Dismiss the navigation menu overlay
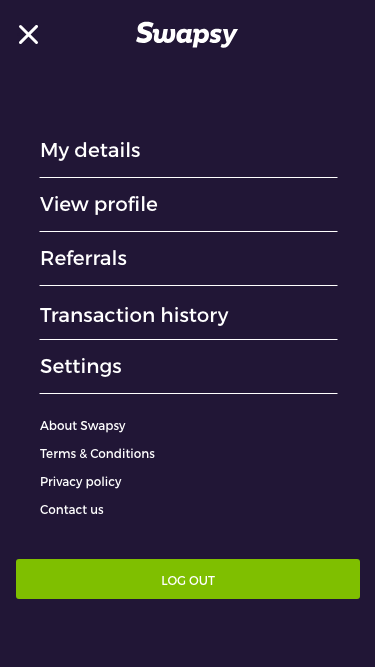375x667 pixels. (x=28, y=34)
